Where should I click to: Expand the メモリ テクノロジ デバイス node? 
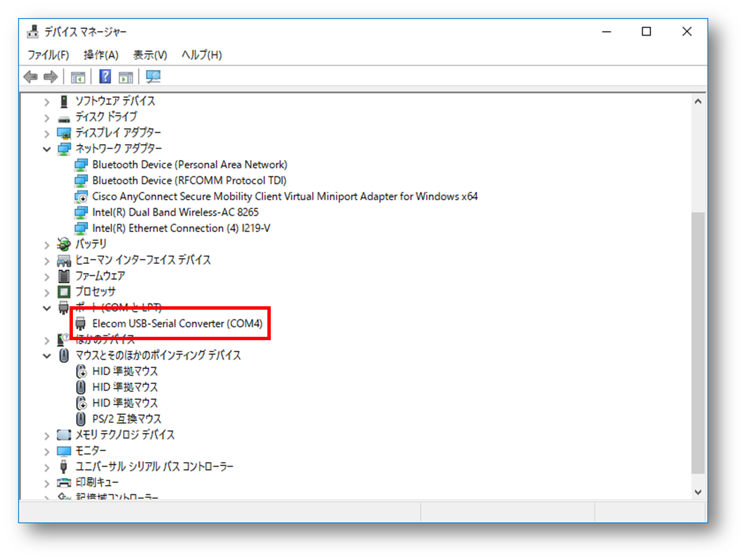click(x=47, y=435)
